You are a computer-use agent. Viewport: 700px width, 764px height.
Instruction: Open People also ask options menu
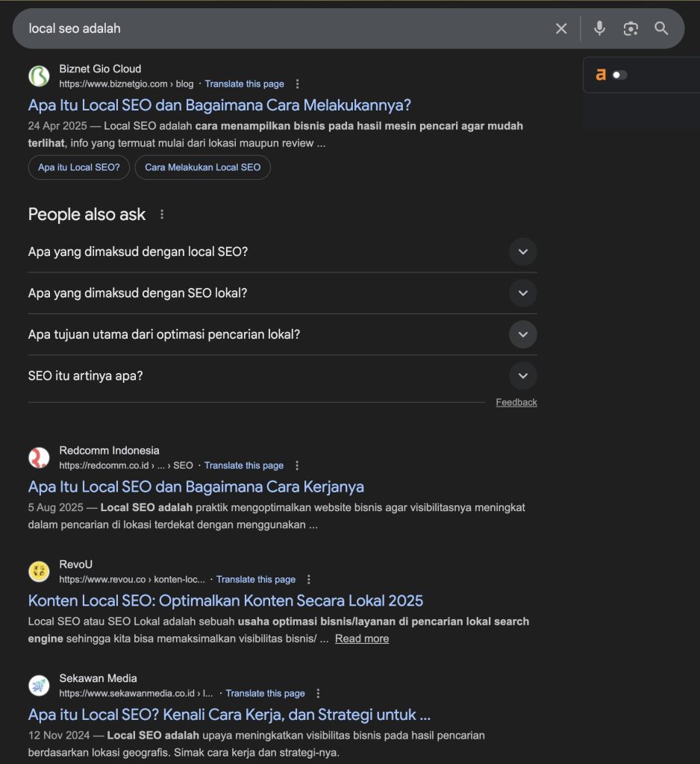[x=162, y=214]
